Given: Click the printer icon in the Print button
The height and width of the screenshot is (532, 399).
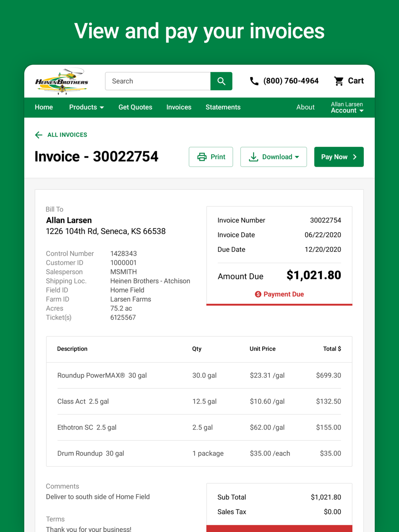Looking at the screenshot, I should (x=202, y=157).
